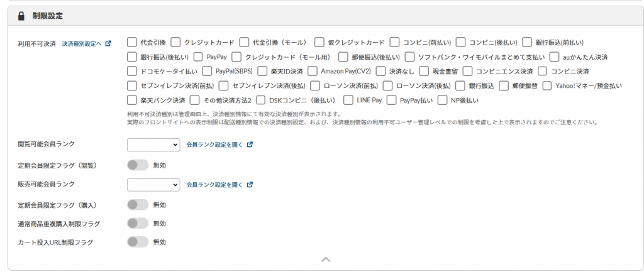Click the 通常商品重複購入制限フラグ label text
The height and width of the screenshot is (272, 644).
coord(58,224)
